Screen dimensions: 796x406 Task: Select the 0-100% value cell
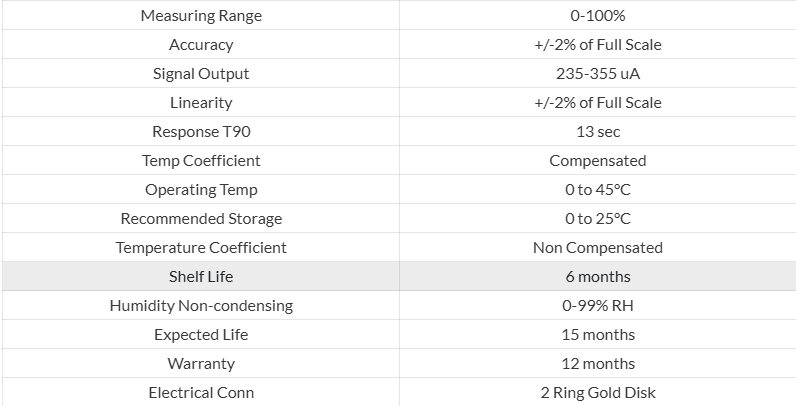[x=598, y=16]
